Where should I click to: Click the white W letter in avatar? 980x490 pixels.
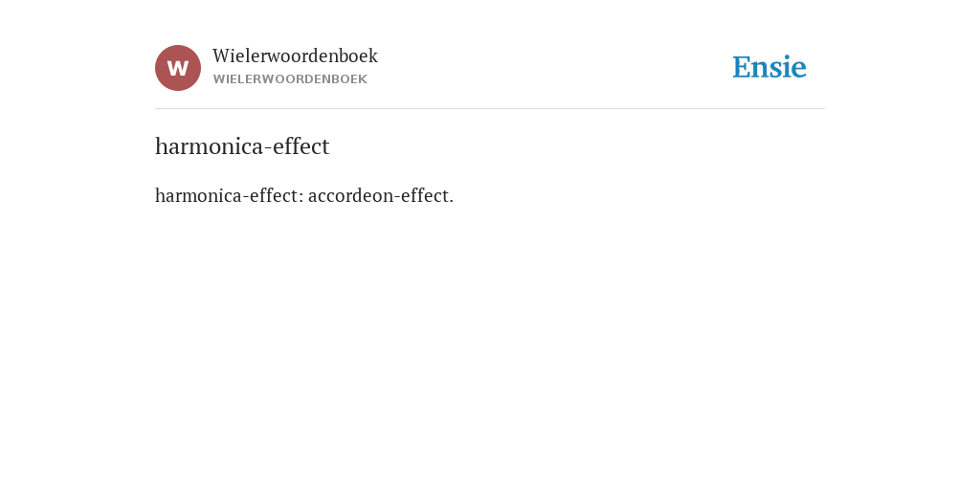[x=178, y=68]
